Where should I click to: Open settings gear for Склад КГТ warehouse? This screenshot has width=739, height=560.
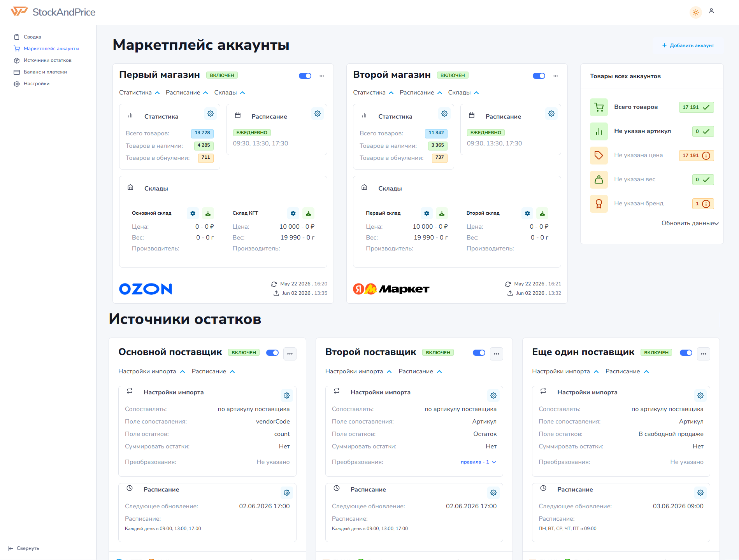pos(293,213)
